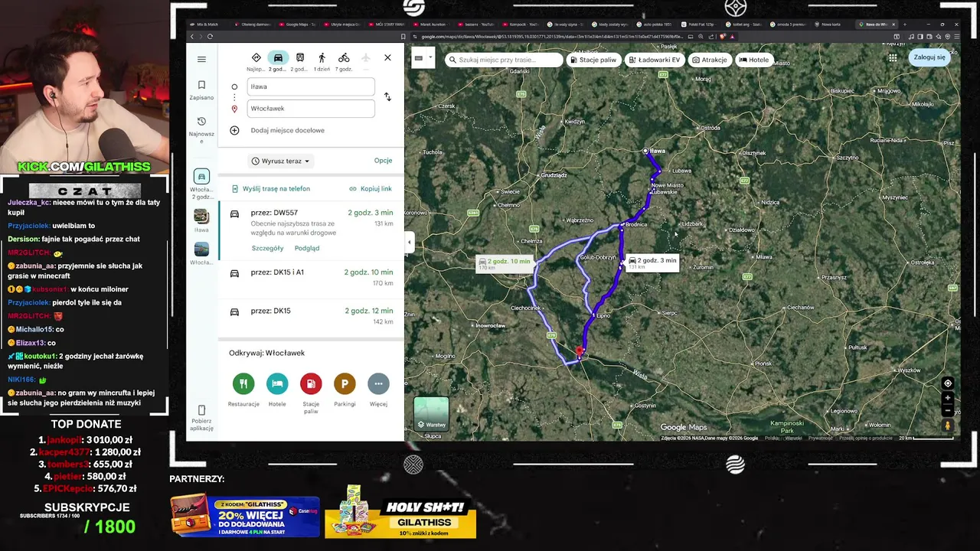Explore Stacje paliw in the Odkrywaj section

[x=311, y=393]
